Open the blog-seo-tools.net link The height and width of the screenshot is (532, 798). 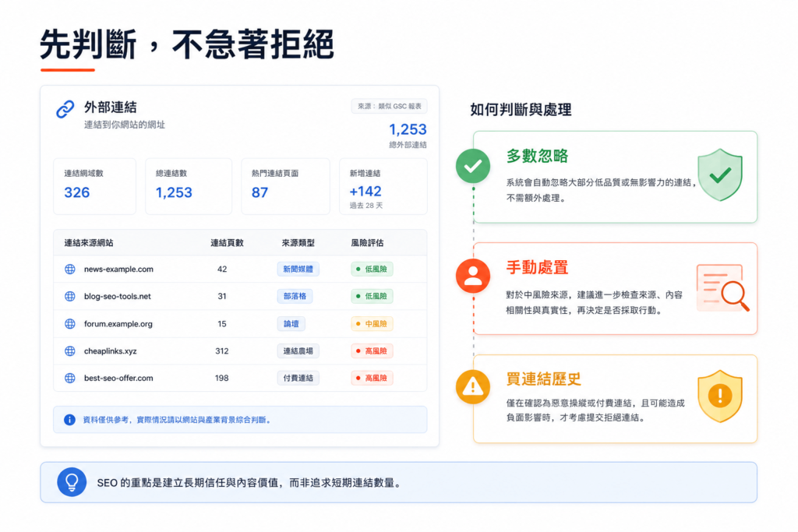(x=118, y=296)
